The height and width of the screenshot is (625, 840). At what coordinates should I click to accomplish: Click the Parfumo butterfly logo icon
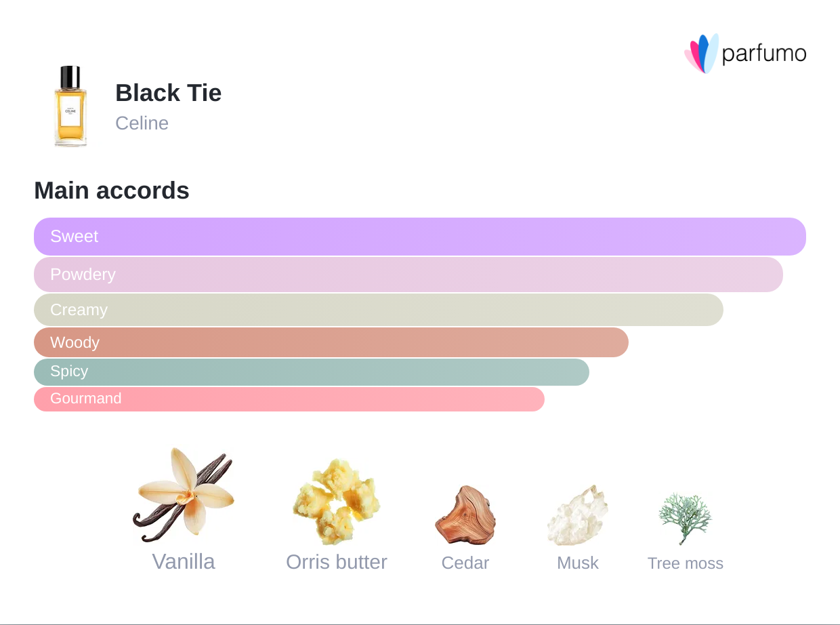click(x=701, y=53)
